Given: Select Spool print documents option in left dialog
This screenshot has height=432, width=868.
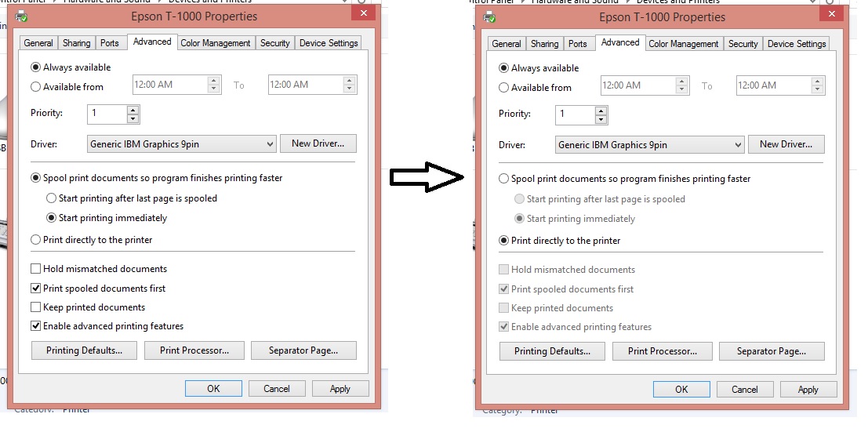Looking at the screenshot, I should [x=35, y=178].
